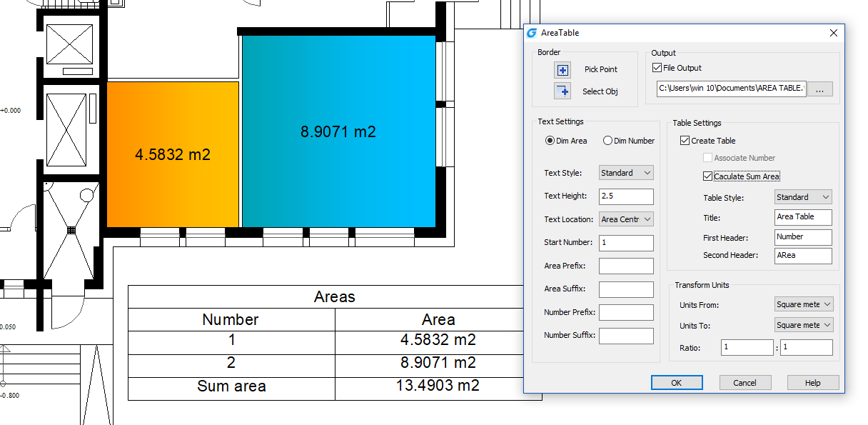The width and height of the screenshot is (868, 425).
Task: Click the Sum area table cell
Action: 231,388
